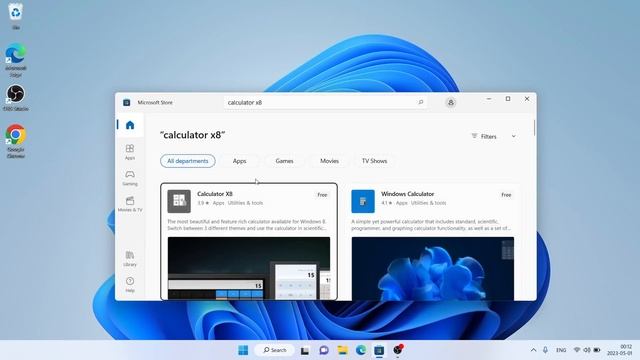The height and width of the screenshot is (360, 640).
Task: Open Movies & TV in Store sidebar
Action: (x=130, y=204)
